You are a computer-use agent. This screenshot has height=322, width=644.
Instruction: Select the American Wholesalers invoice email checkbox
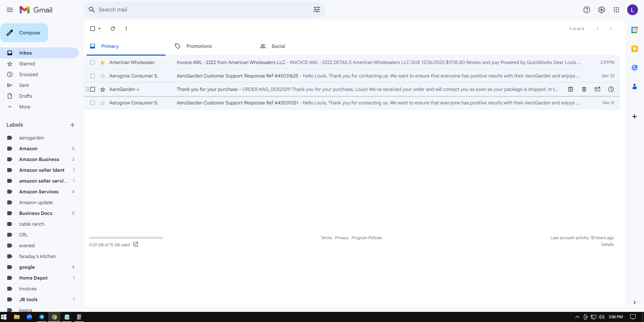(x=93, y=62)
